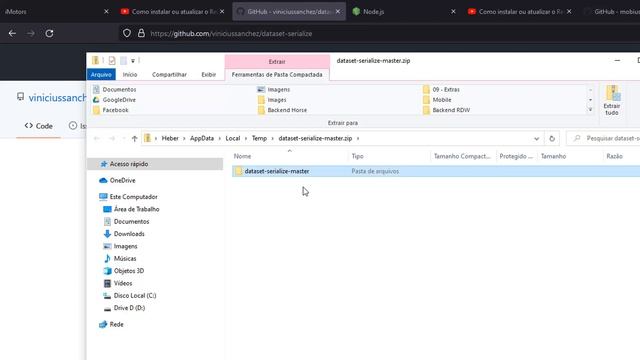Choose Backend RDW folder as destination
The image size is (640, 360).
pos(447,110)
